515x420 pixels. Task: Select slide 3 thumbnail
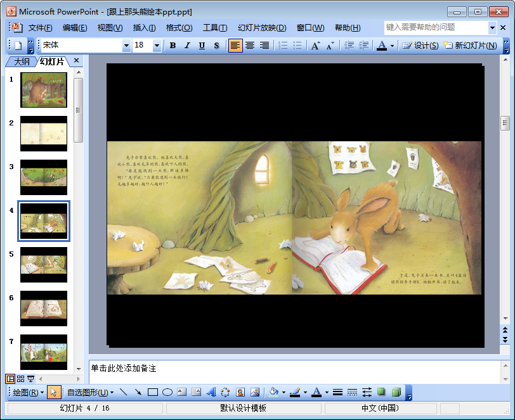pyautogui.click(x=44, y=177)
